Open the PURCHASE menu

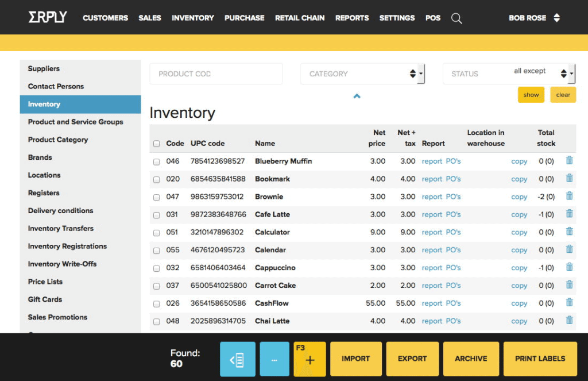pos(244,18)
